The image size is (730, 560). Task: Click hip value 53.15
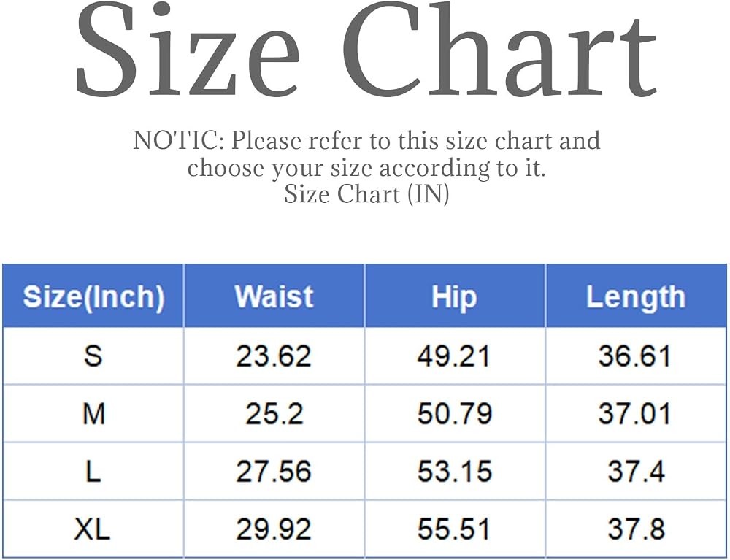454,471
